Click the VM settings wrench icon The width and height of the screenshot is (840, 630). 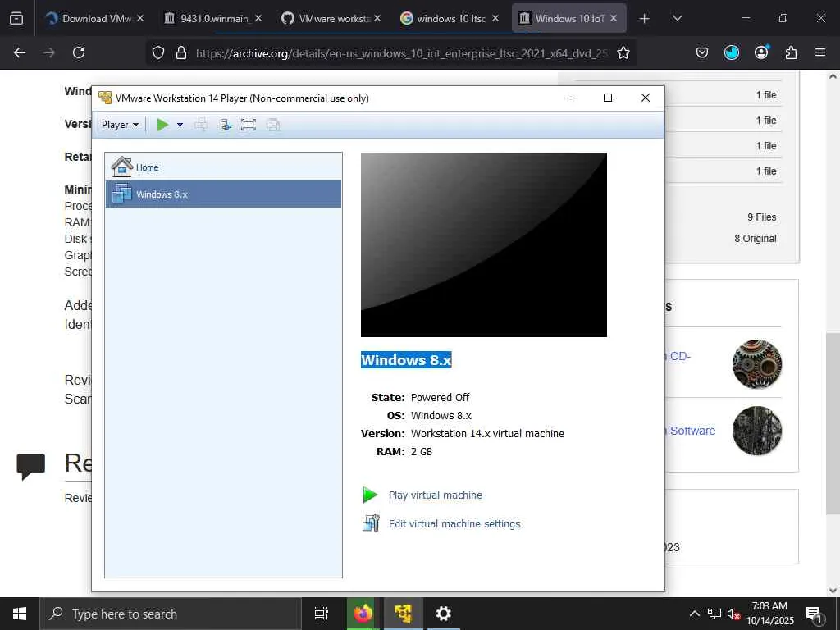click(x=371, y=523)
